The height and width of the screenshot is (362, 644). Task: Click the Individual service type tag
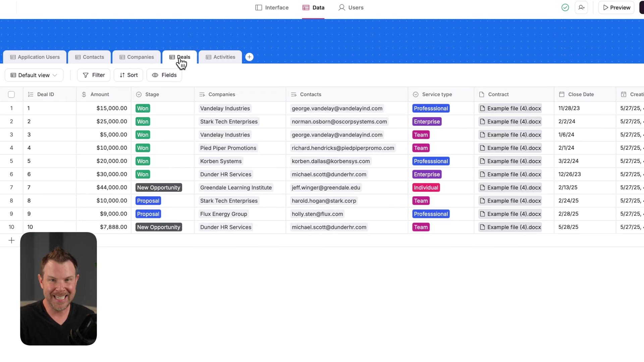click(x=426, y=187)
